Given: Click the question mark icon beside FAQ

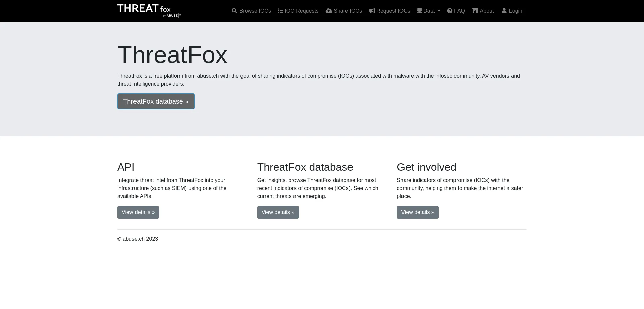Looking at the screenshot, I should point(450,11).
